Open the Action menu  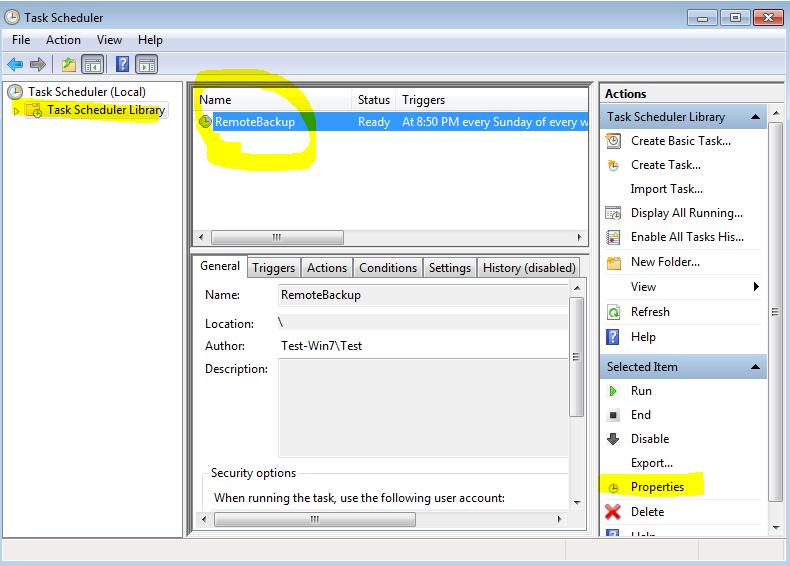point(63,40)
